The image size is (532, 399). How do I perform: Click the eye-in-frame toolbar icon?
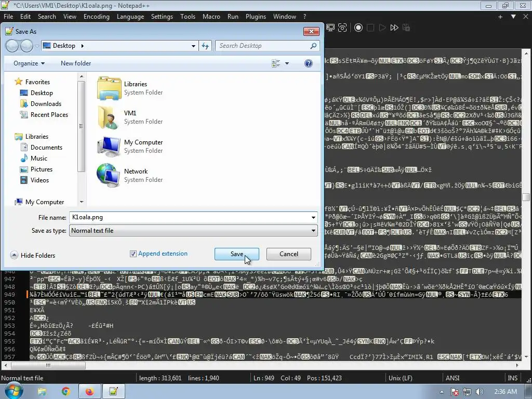[342, 28]
